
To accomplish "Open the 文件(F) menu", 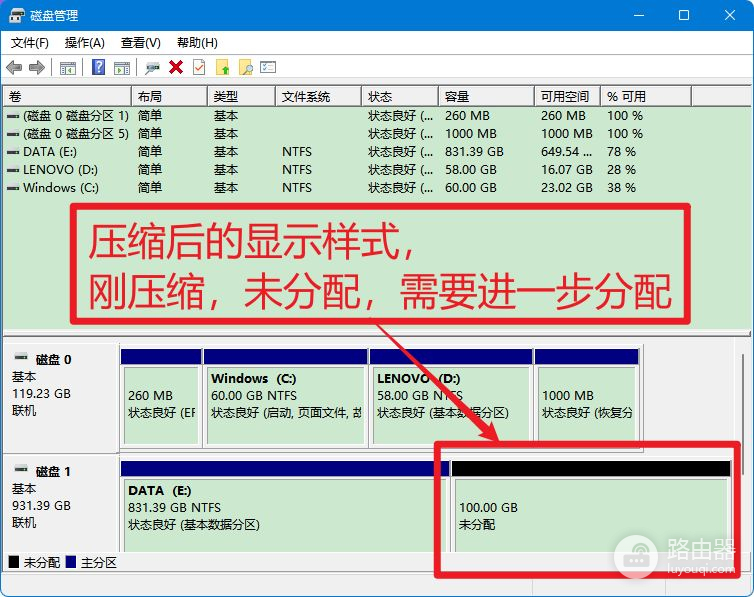I will [30, 43].
